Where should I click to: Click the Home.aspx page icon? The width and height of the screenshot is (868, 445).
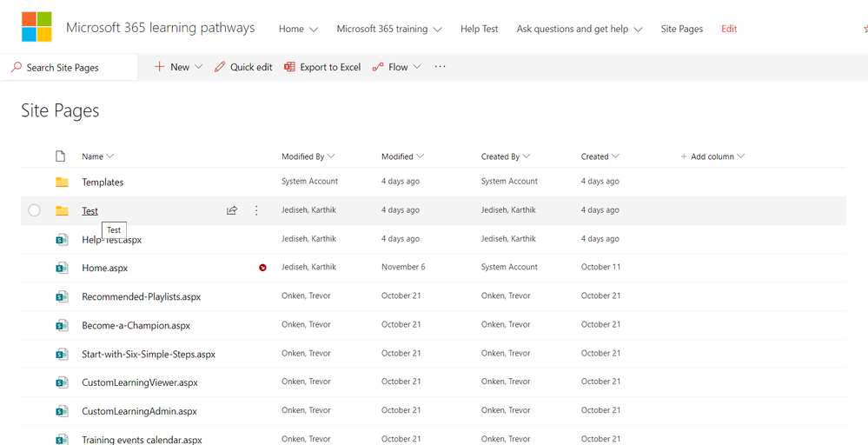tap(62, 268)
